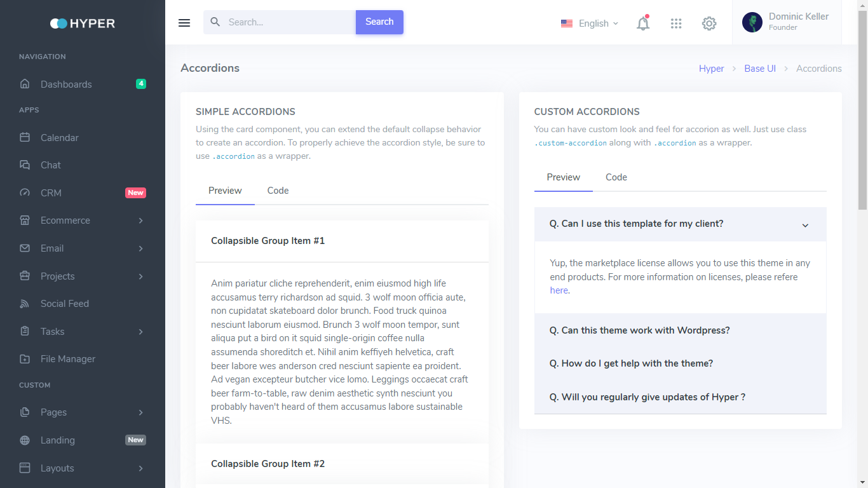Click the Calendar icon in sidebar
This screenshot has height=488, width=868.
click(x=25, y=137)
